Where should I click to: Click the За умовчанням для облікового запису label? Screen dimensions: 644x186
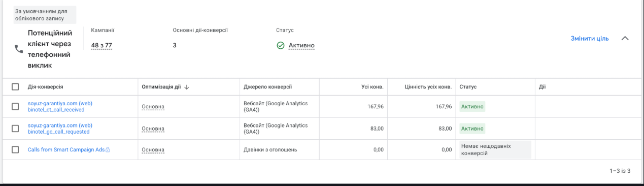[x=45, y=15]
